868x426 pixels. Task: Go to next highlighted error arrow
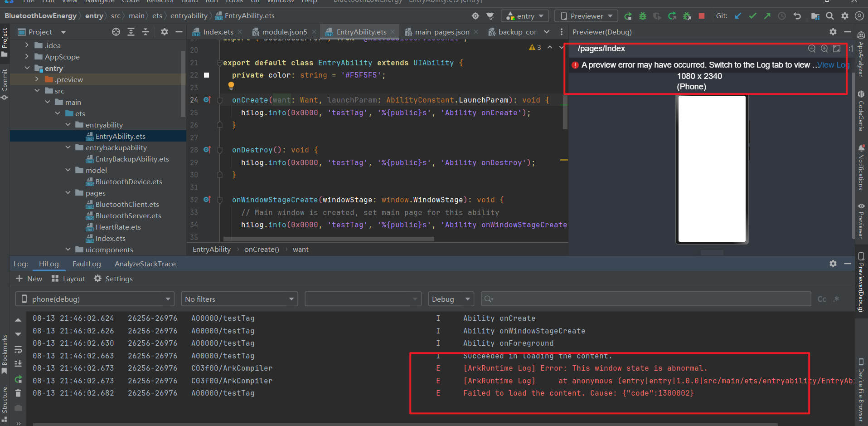pyautogui.click(x=562, y=47)
